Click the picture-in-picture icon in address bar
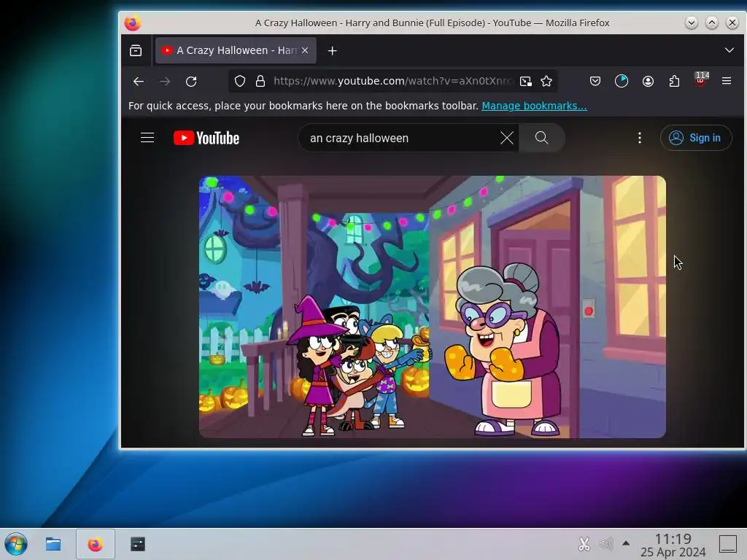The width and height of the screenshot is (747, 560). coord(525,82)
